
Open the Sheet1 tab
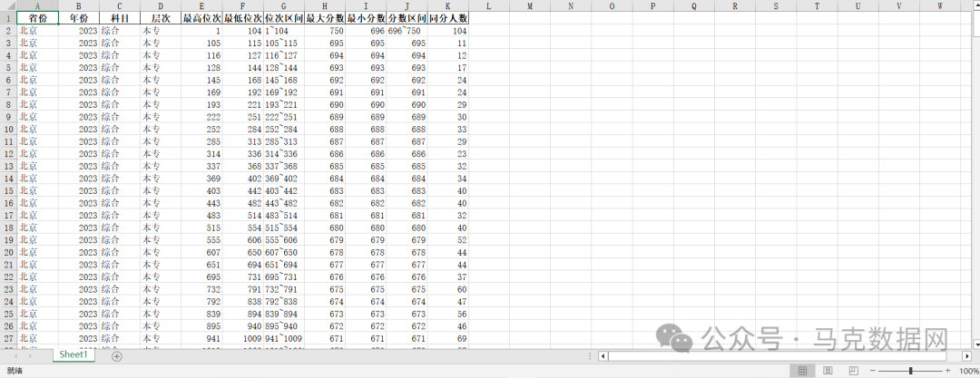[73, 354]
